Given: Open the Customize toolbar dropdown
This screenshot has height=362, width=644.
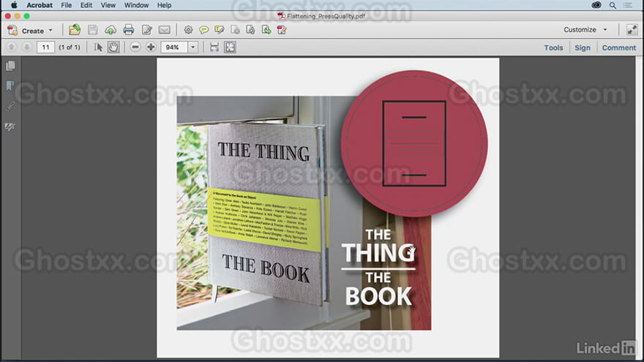Looking at the screenshot, I should coord(585,29).
